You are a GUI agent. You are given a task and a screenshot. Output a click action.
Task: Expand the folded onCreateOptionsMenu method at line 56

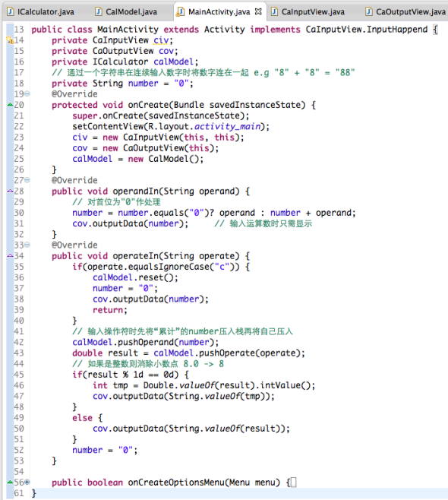pyautogui.click(x=27, y=482)
